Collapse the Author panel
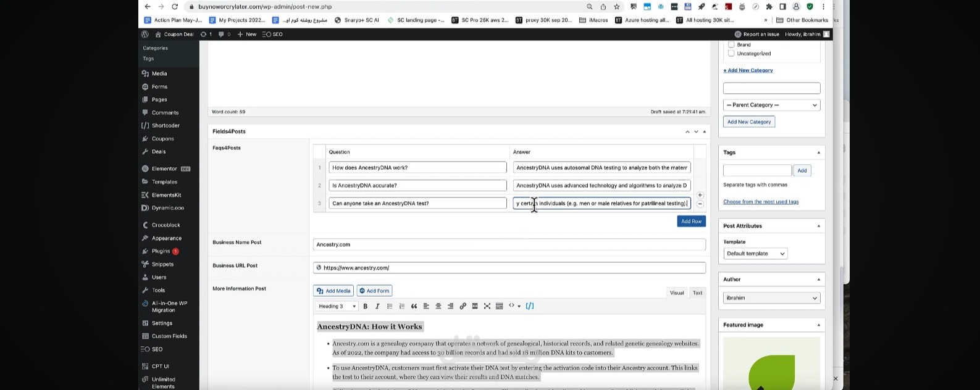980x390 pixels. pos(819,280)
